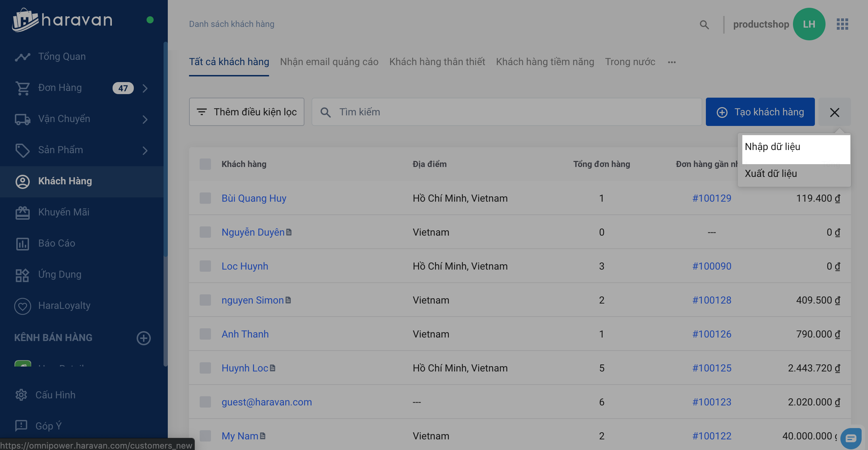Open the Tổng Quan dashboard icon

pos(23,57)
